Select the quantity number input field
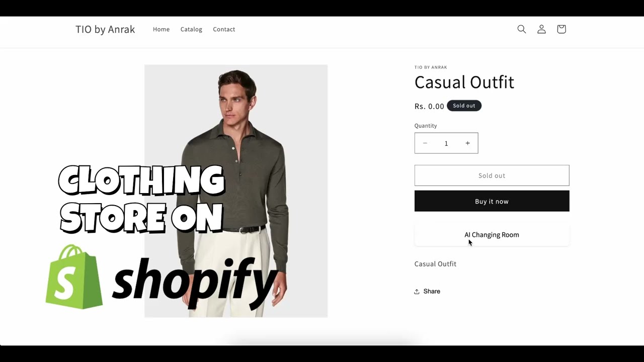 [x=446, y=143]
